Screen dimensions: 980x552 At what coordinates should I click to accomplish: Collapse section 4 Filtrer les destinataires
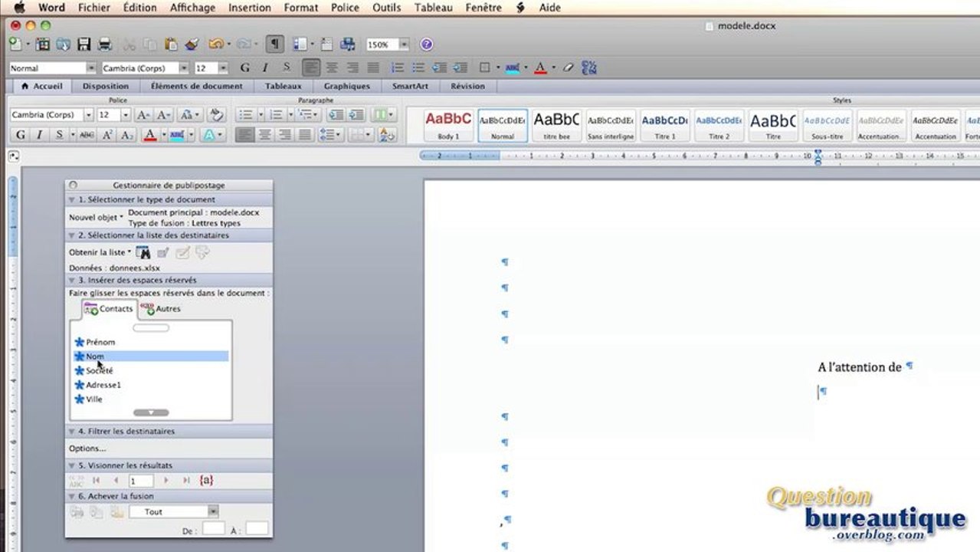coord(72,431)
